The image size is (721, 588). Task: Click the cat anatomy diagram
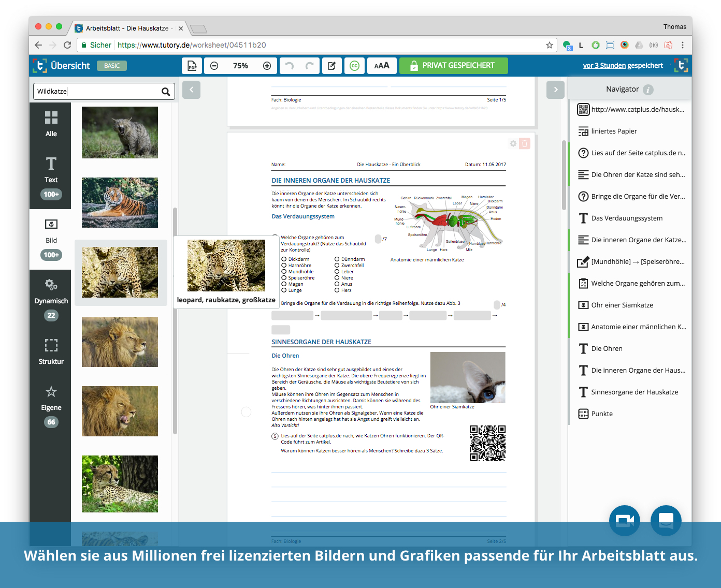point(449,223)
